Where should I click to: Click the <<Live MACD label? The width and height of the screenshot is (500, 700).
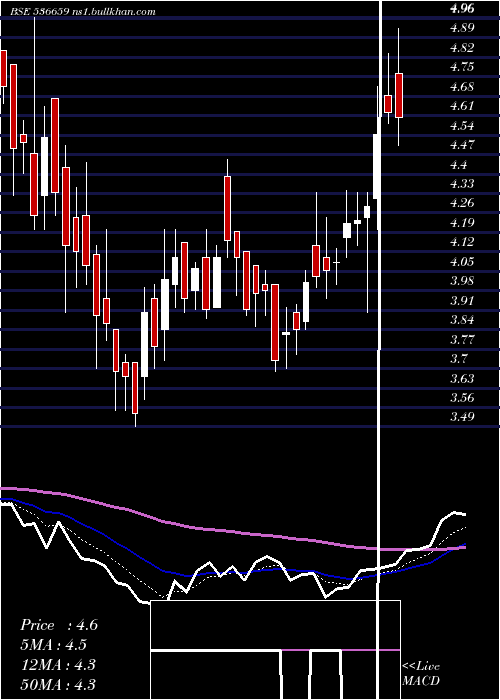(x=421, y=674)
